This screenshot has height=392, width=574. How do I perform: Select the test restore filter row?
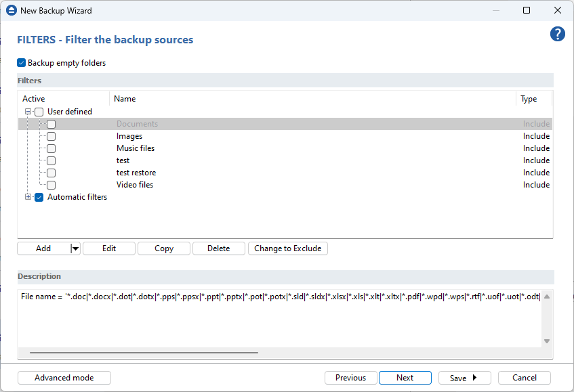136,173
